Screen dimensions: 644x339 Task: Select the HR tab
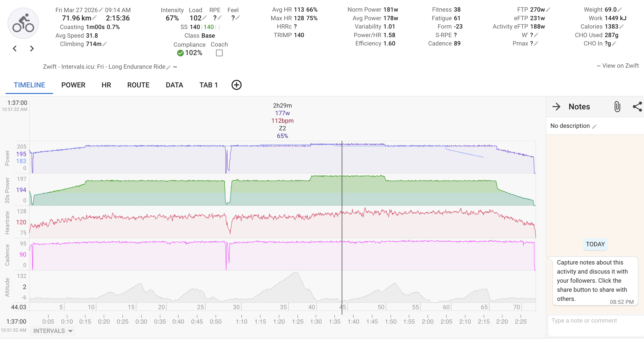click(x=106, y=85)
